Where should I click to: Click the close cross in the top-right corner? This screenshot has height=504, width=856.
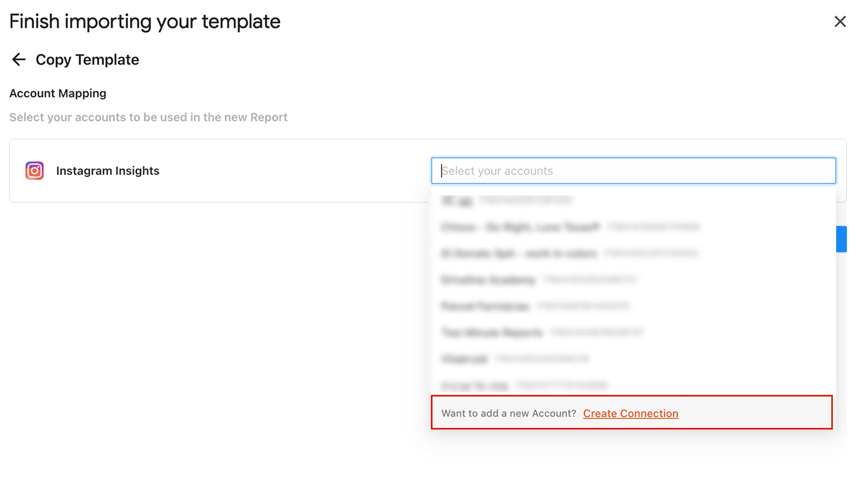coord(840,21)
